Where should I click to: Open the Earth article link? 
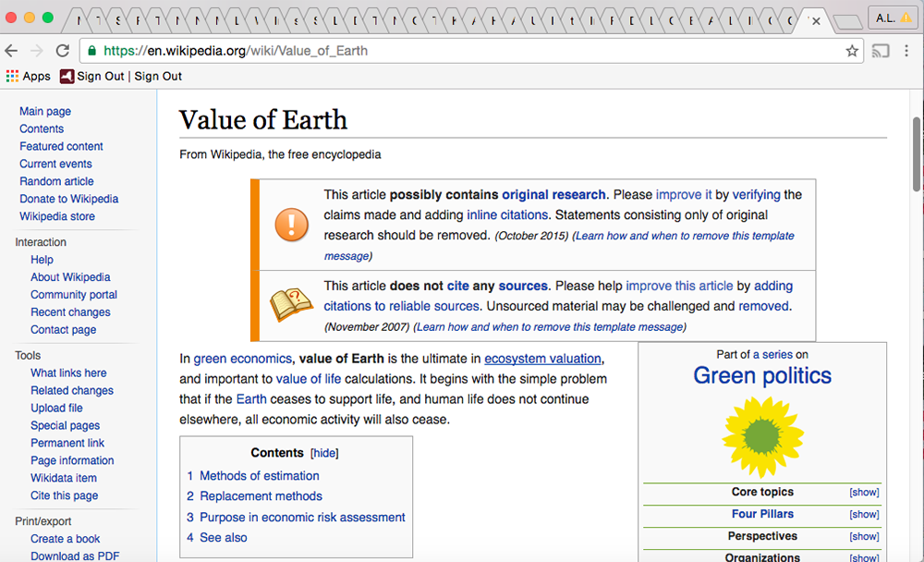[251, 399]
